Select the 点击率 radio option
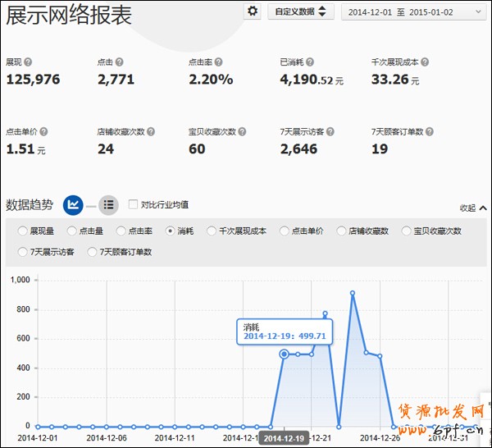The width and height of the screenshot is (492, 448). pyautogui.click(x=121, y=231)
